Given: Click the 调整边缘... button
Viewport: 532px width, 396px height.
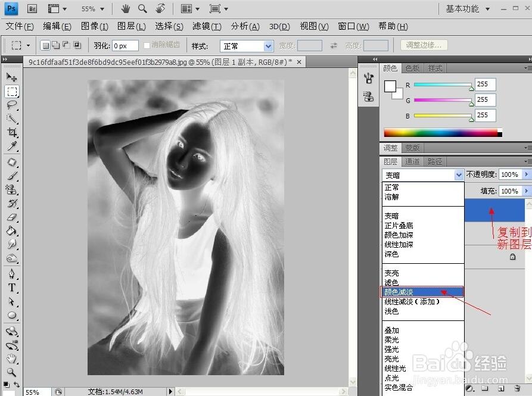Looking at the screenshot, I should point(424,45).
